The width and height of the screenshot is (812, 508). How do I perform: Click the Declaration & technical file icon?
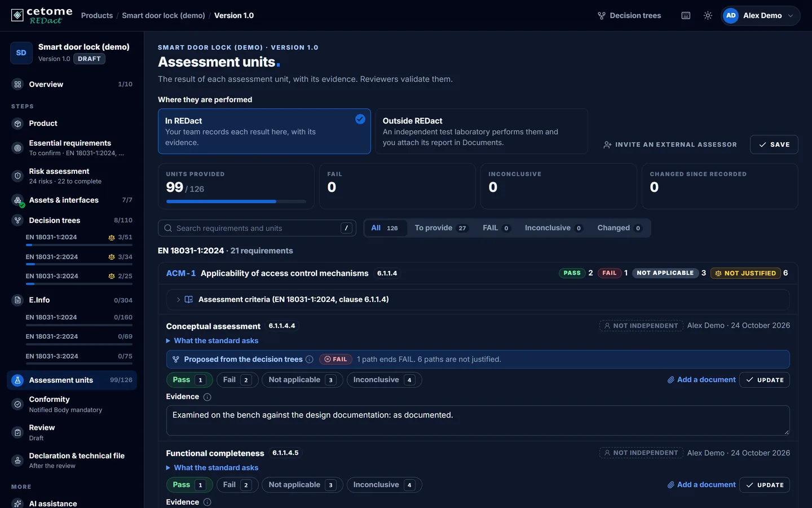(x=17, y=461)
